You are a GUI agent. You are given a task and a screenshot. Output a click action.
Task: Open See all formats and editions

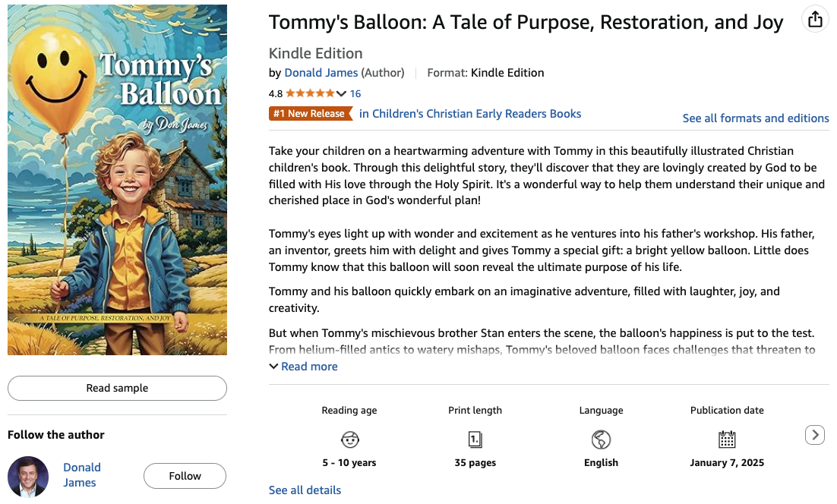(x=756, y=118)
